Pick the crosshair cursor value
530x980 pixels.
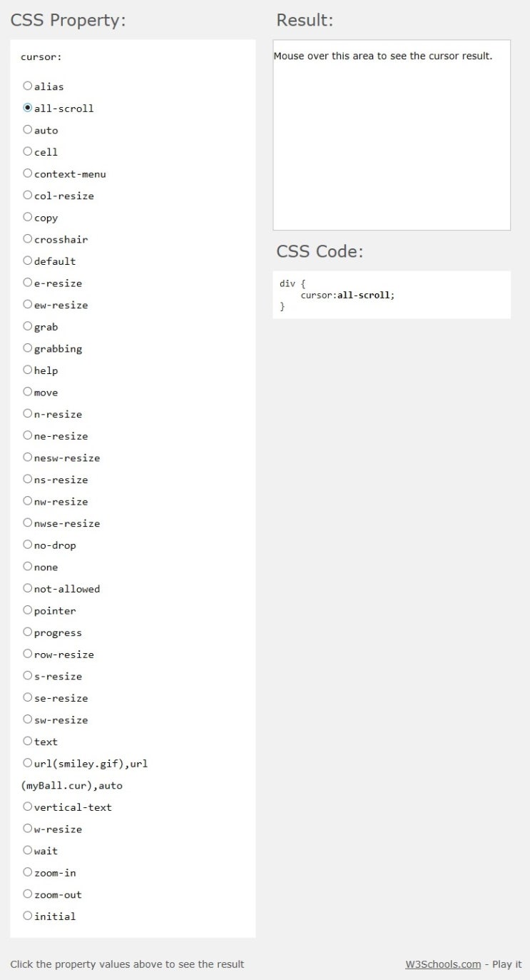coord(27,238)
